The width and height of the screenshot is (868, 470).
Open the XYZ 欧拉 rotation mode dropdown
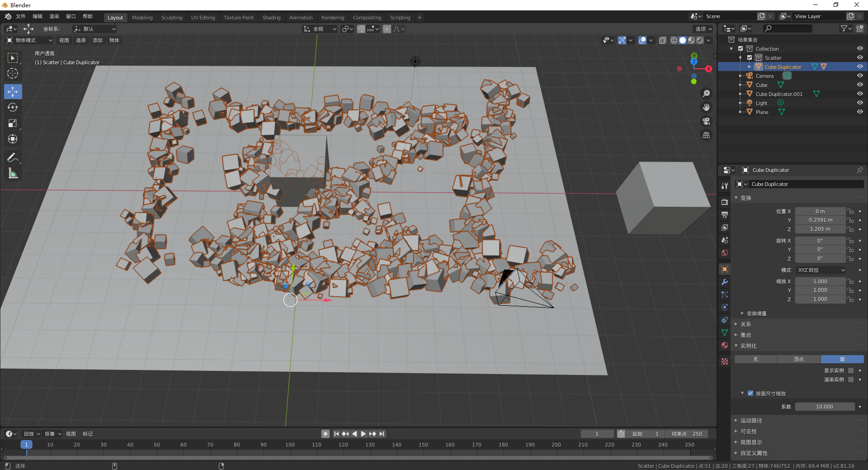pyautogui.click(x=820, y=270)
